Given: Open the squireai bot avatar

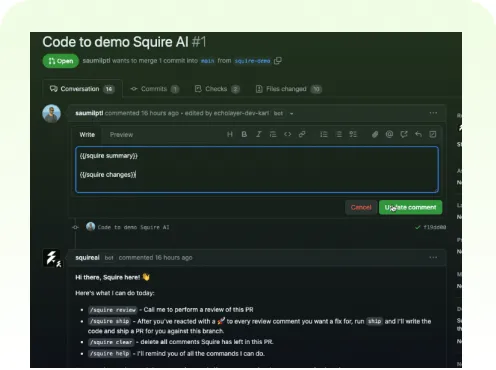Looking at the screenshot, I should (x=52, y=258).
